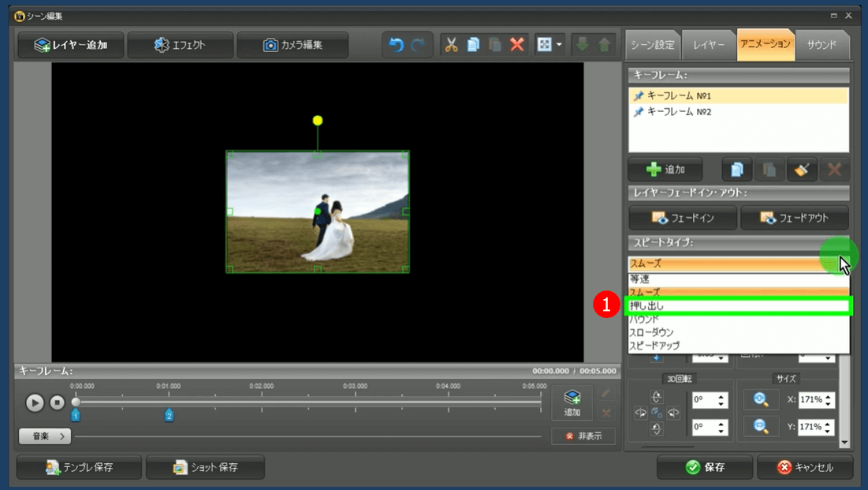This screenshot has width=868, height=490.
Task: Click the green 保存 save button
Action: tap(704, 467)
